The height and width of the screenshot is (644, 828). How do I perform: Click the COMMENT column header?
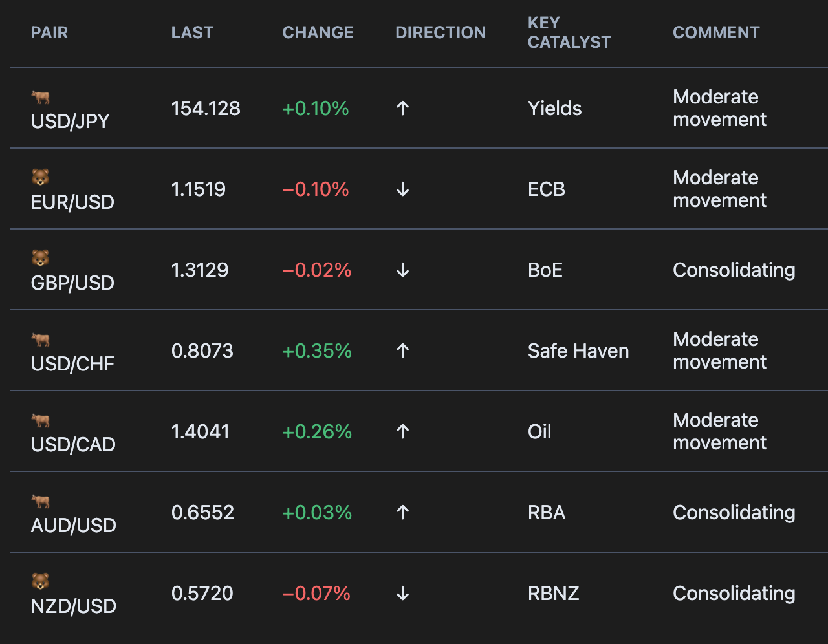716,32
